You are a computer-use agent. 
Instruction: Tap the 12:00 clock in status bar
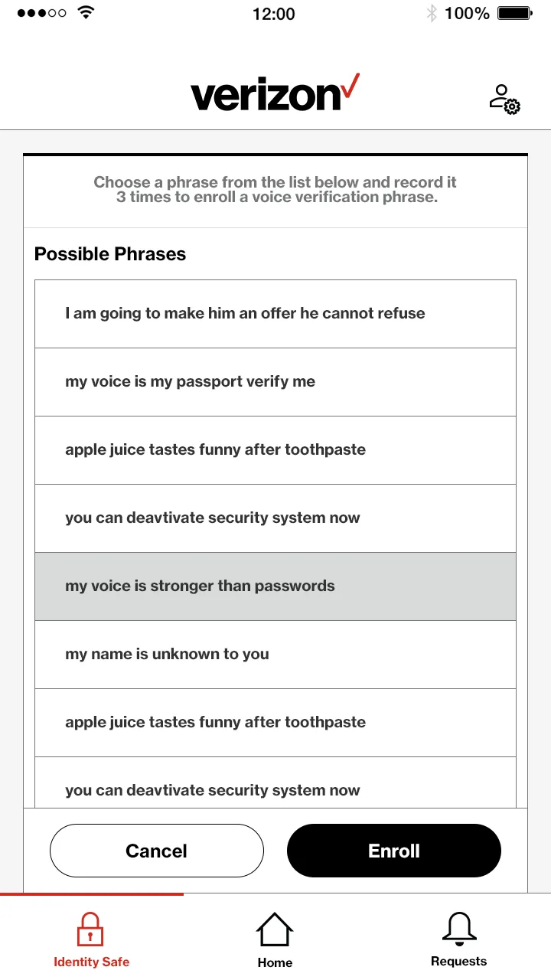[x=274, y=13]
